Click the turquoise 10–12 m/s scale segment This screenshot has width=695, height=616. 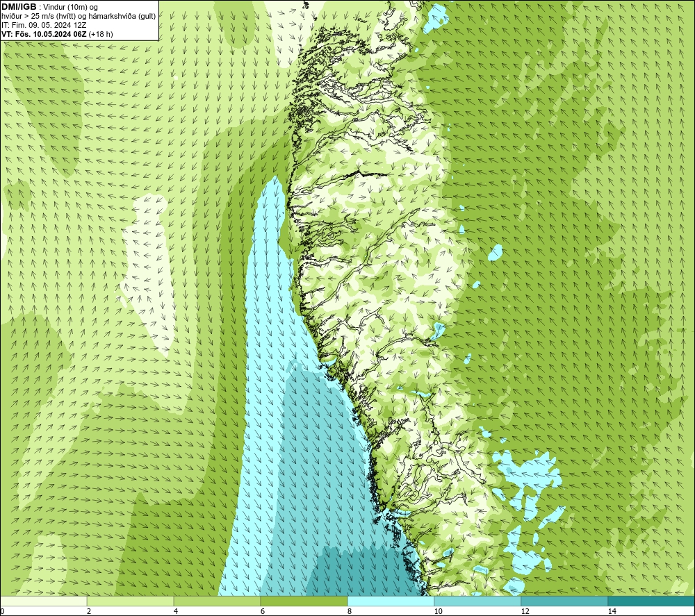[478, 601]
